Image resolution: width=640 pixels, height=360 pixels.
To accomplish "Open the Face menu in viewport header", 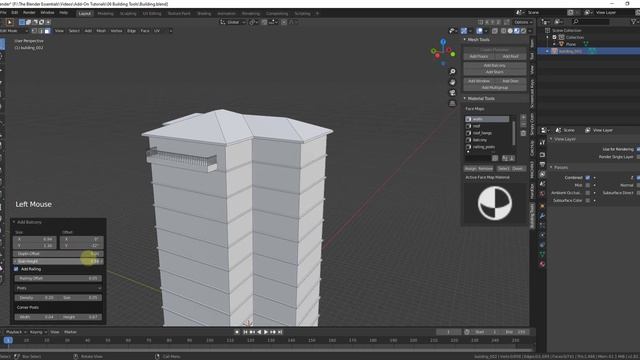I will tap(144, 31).
